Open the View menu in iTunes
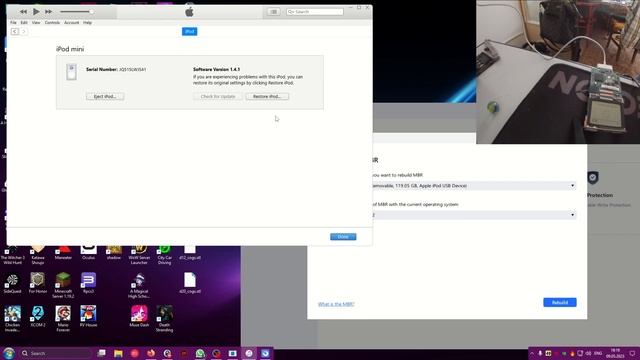Viewport: 640px width, 360px height. [x=36, y=23]
